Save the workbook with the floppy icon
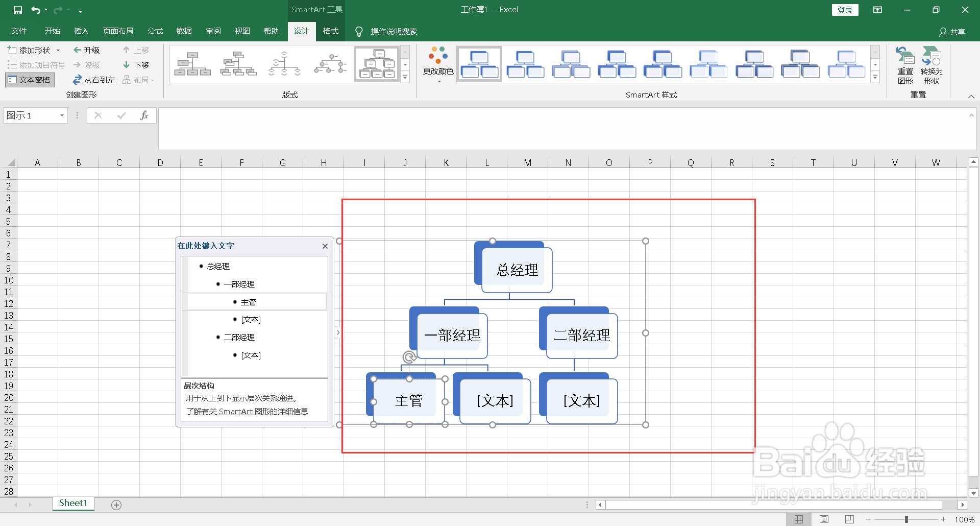The height and width of the screenshot is (526, 980). click(18, 10)
